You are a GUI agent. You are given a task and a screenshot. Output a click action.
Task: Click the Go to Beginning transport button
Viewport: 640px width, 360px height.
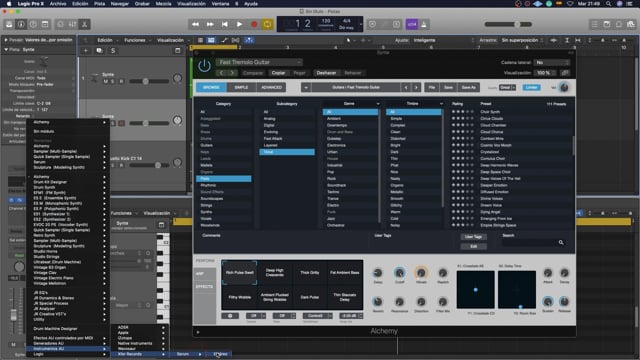click(x=224, y=24)
